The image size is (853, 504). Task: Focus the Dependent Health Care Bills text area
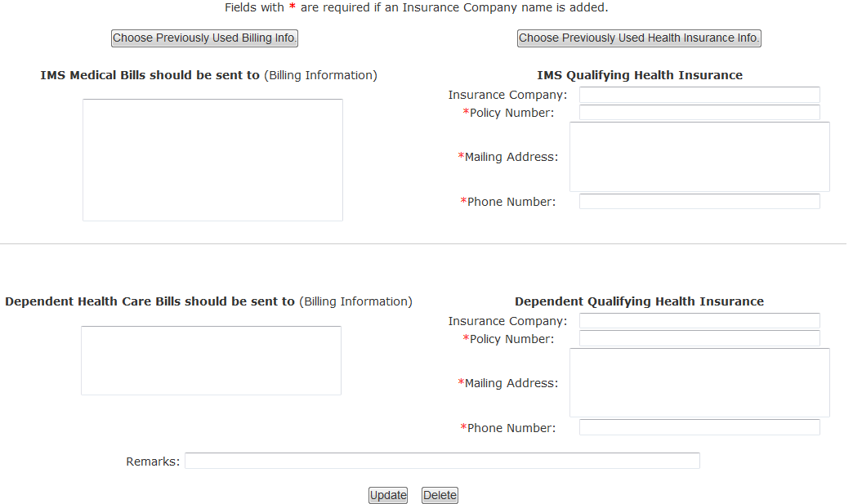(x=211, y=360)
